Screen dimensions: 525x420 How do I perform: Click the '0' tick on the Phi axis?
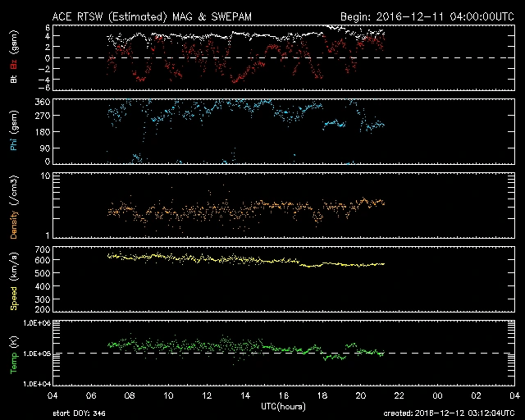tap(48, 162)
